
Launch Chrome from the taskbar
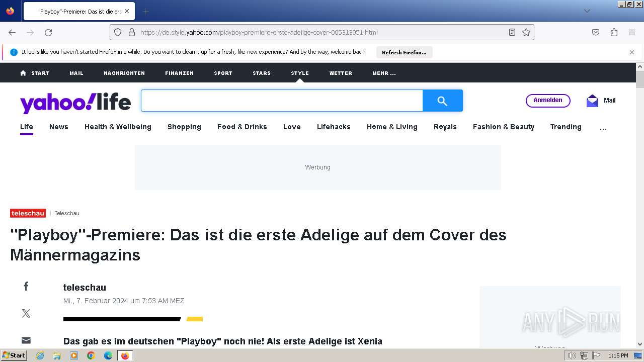click(91, 355)
